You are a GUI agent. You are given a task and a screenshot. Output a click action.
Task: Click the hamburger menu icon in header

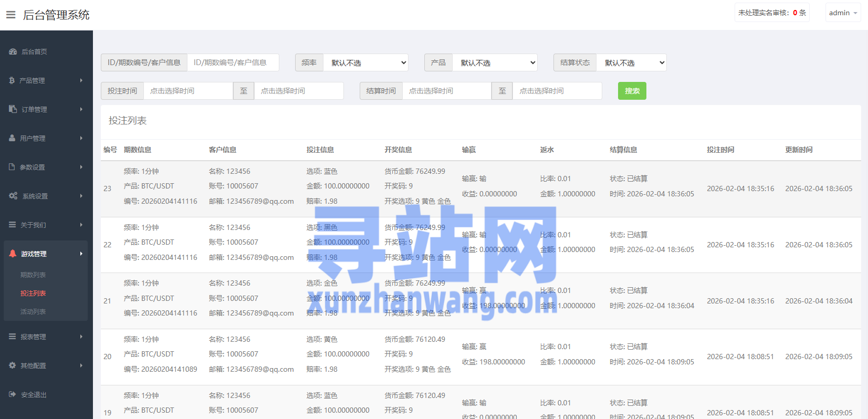pos(11,15)
